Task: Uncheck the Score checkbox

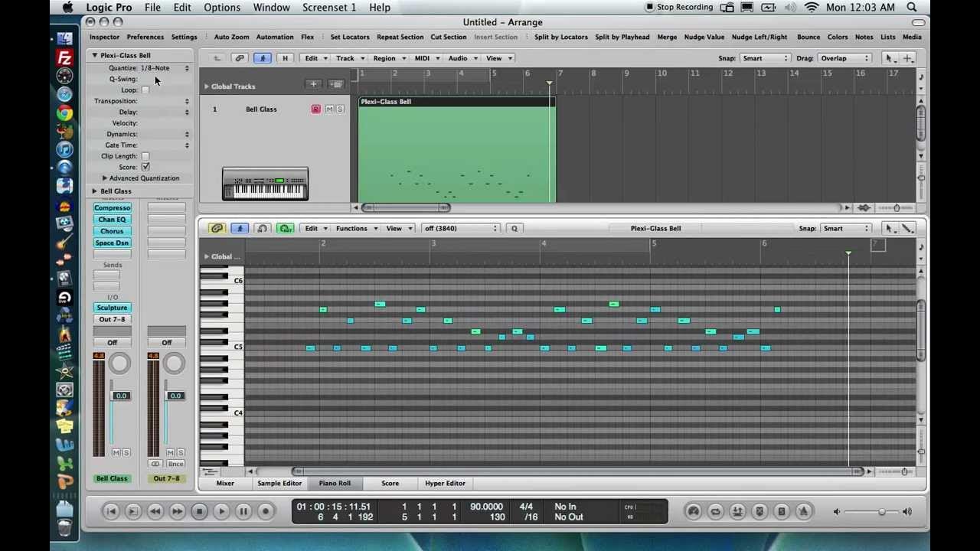Action: coord(145,167)
